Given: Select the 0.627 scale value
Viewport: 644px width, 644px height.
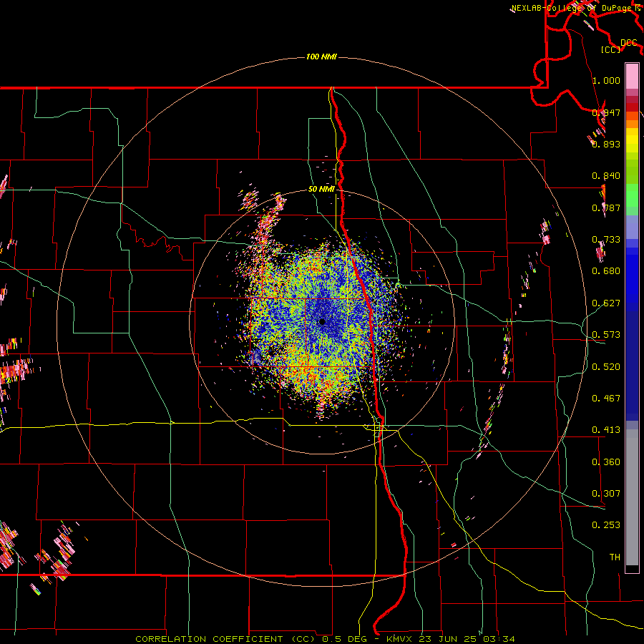Looking at the screenshot, I should click(x=606, y=303).
